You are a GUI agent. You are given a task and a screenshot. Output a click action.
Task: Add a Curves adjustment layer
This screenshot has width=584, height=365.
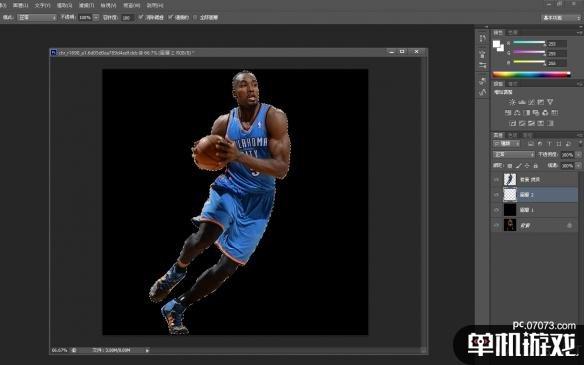point(531,102)
